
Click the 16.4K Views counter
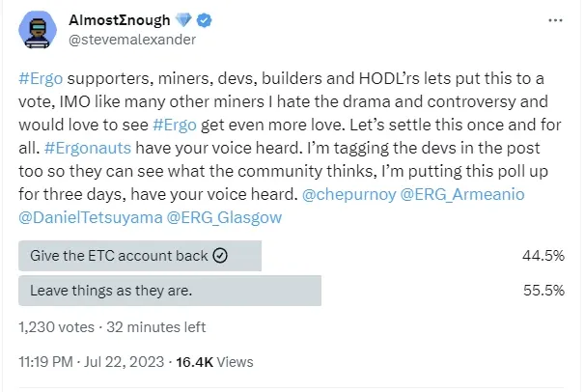214,362
